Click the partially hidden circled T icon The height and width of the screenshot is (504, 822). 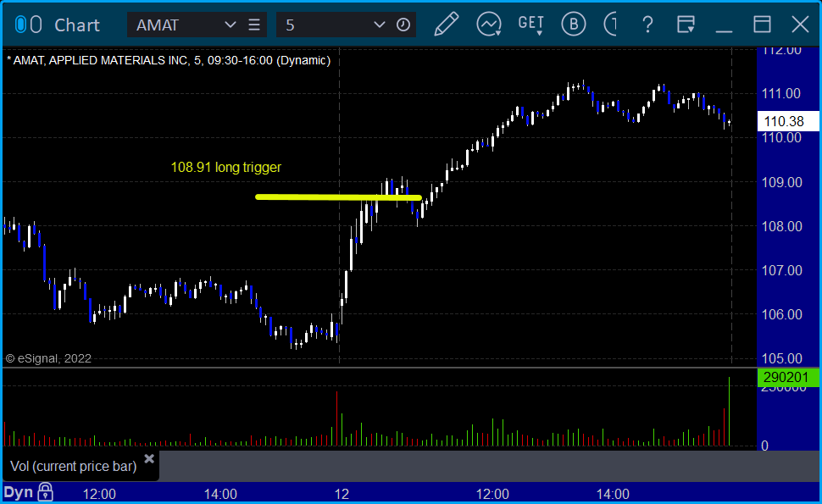(610, 24)
